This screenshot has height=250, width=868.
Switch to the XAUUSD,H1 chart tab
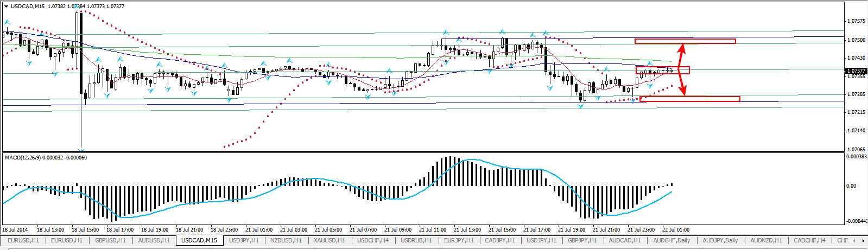(330, 240)
